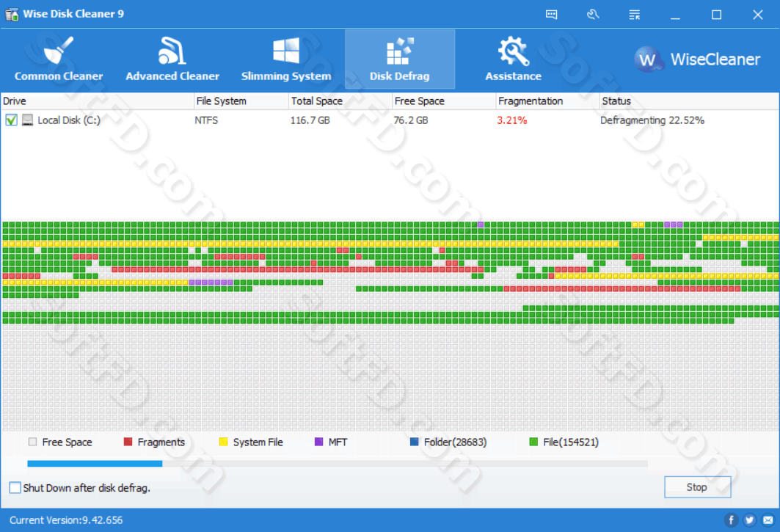
Task: Click the green File legend swatch
Action: coord(533,442)
